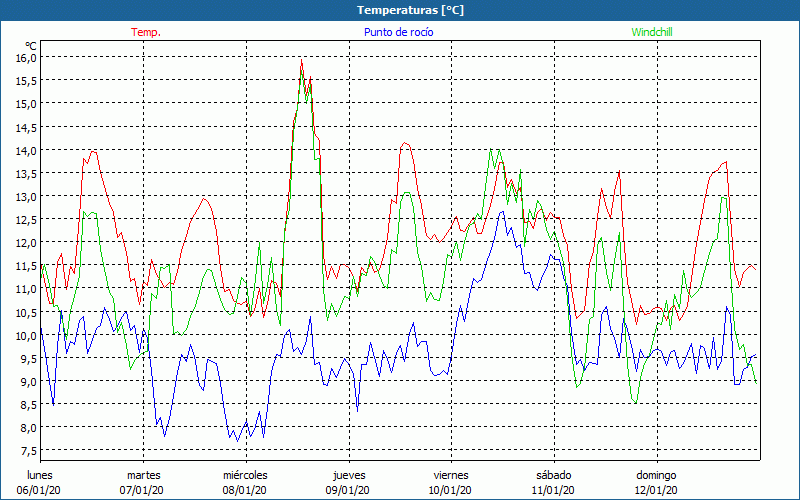Image resolution: width=800 pixels, height=500 pixels.
Task: Select the green 'Windchill' legend label
Action: 652,32
